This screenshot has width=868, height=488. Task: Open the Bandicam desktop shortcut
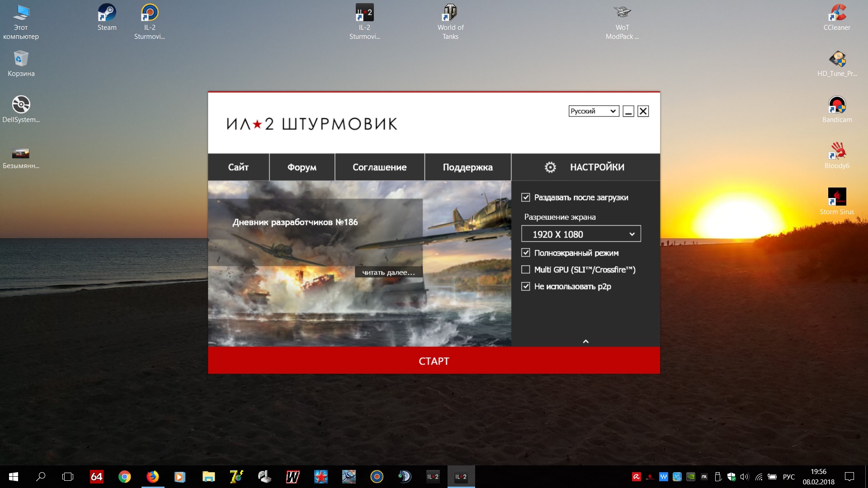click(x=837, y=109)
